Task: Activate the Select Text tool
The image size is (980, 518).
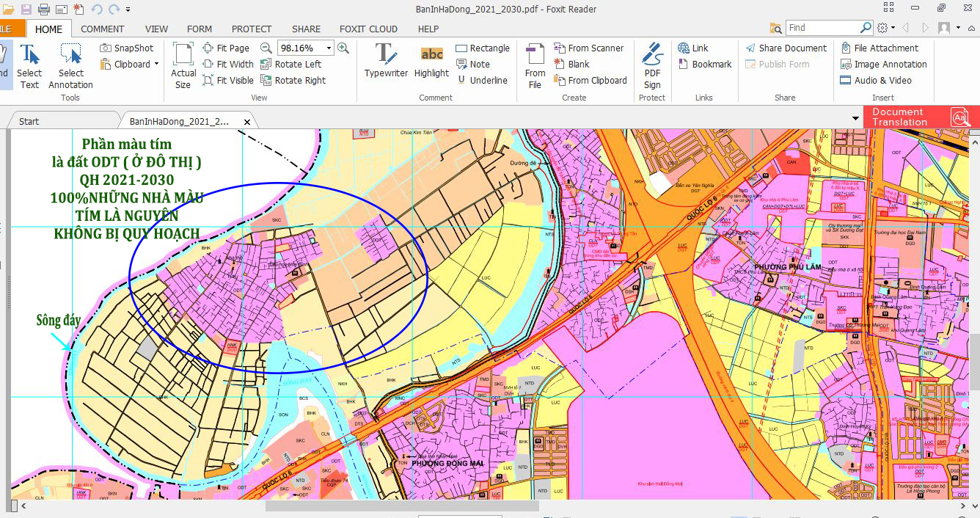Action: pos(29,66)
